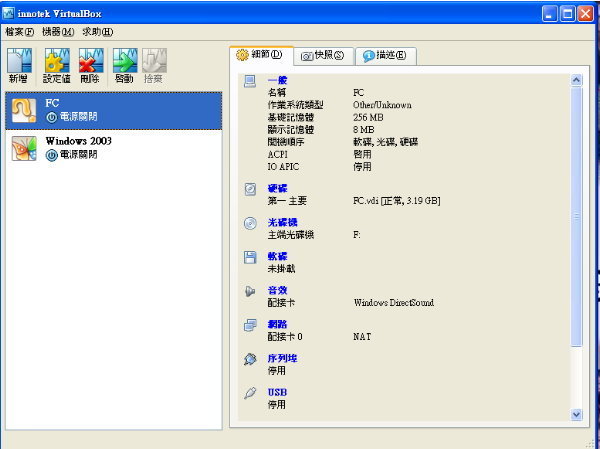Click the 8 MB video memory value
Image resolution: width=600 pixels, height=449 pixels.
(364, 129)
